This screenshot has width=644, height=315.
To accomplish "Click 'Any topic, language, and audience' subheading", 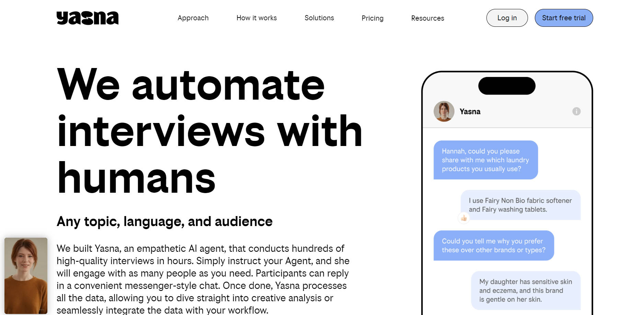I will [164, 222].
